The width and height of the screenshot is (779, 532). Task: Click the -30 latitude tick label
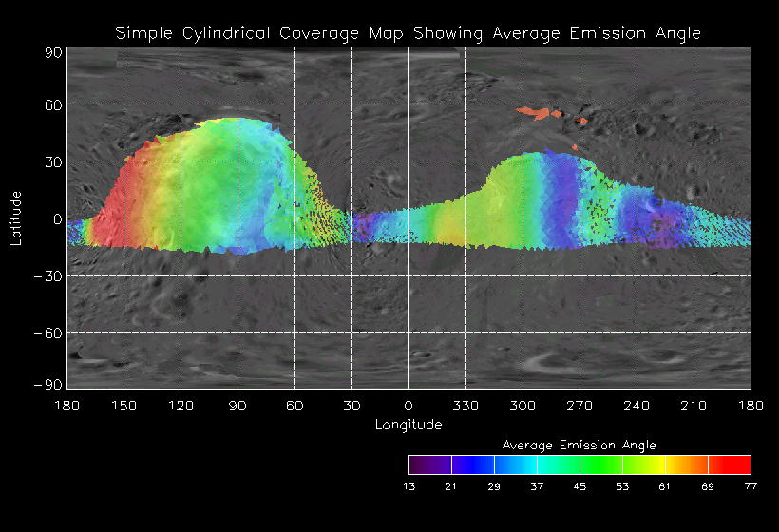48,275
